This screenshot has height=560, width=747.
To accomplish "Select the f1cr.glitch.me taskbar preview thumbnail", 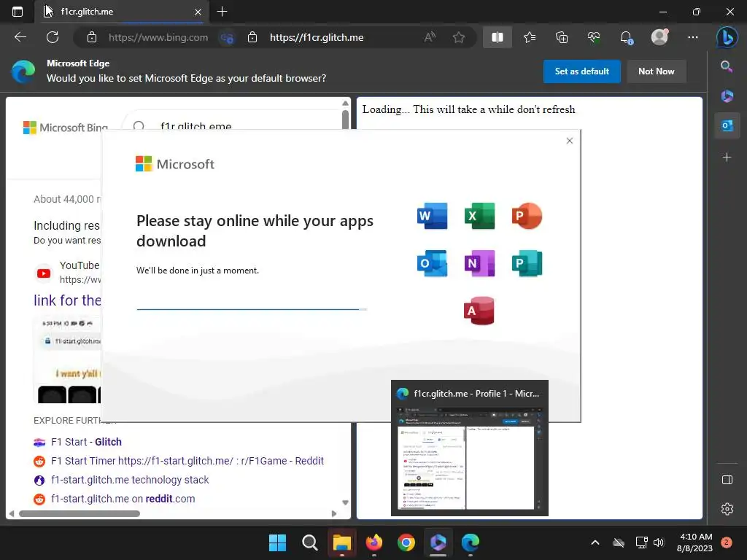I will click(470, 448).
